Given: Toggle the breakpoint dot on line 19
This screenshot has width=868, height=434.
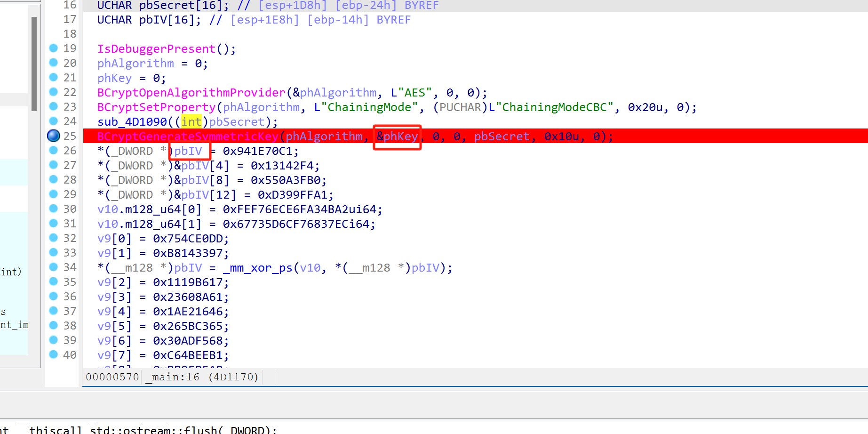Looking at the screenshot, I should pyautogui.click(x=53, y=48).
